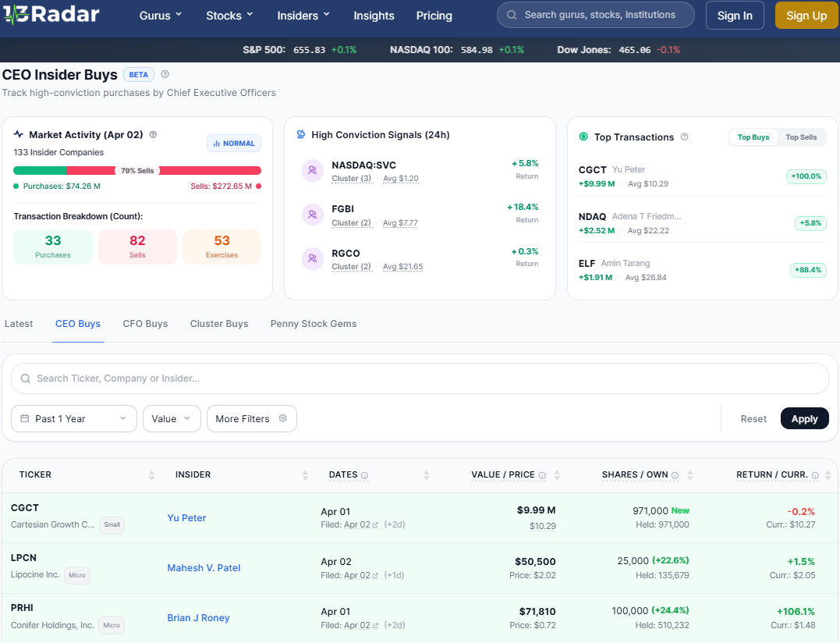Open the PRHI filing external link icon
The width and height of the screenshot is (840, 643).
(x=375, y=625)
